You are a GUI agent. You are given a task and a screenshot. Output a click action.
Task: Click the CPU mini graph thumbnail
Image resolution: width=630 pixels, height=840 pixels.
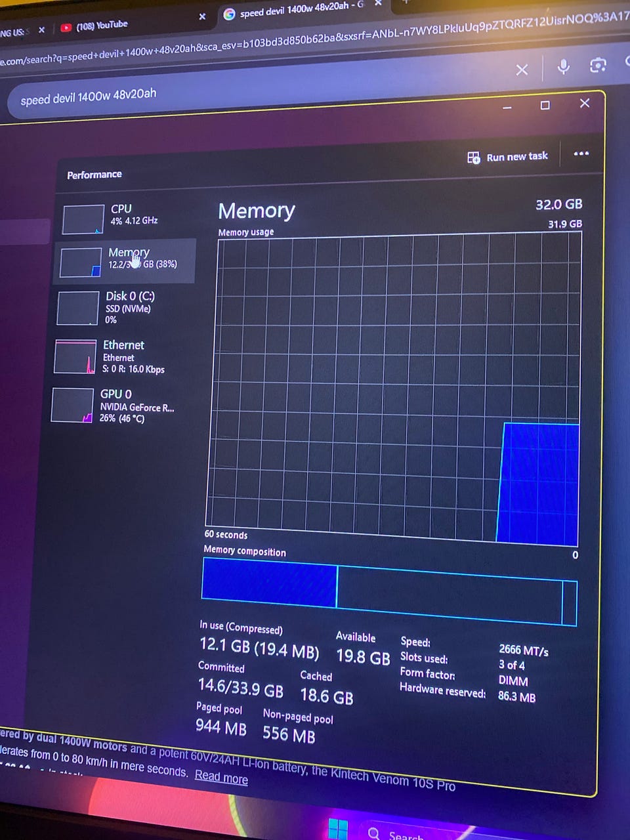pos(83,219)
